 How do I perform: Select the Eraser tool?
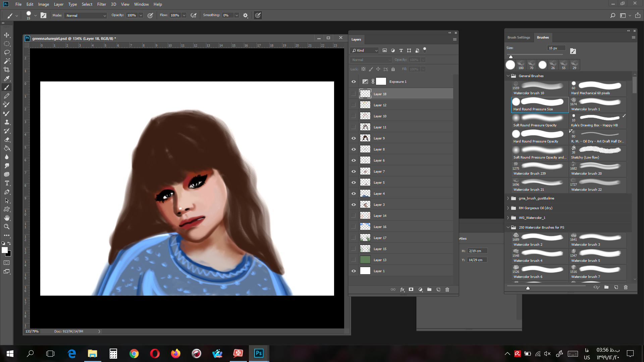pos(7,139)
